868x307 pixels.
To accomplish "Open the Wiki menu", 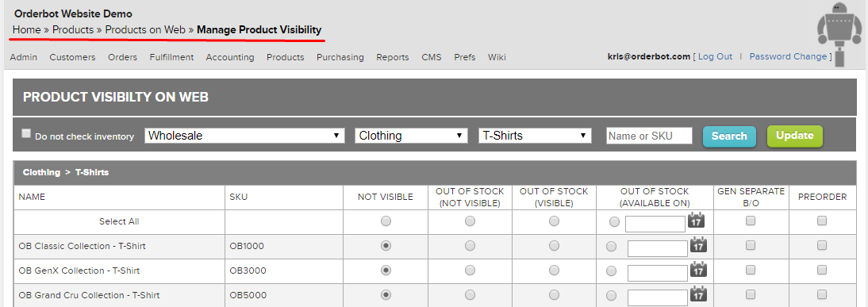I will pyautogui.click(x=497, y=57).
